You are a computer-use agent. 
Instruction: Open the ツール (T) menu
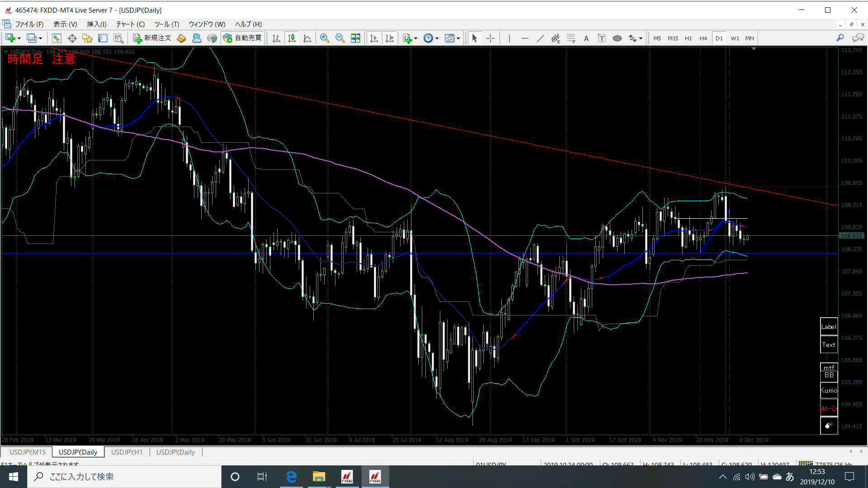(167, 24)
